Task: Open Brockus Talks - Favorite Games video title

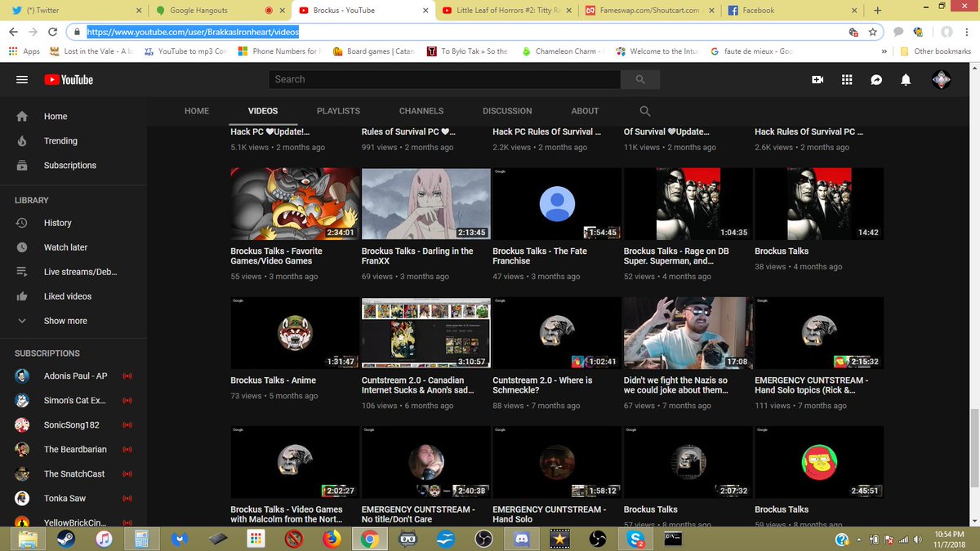Action: 277,256
